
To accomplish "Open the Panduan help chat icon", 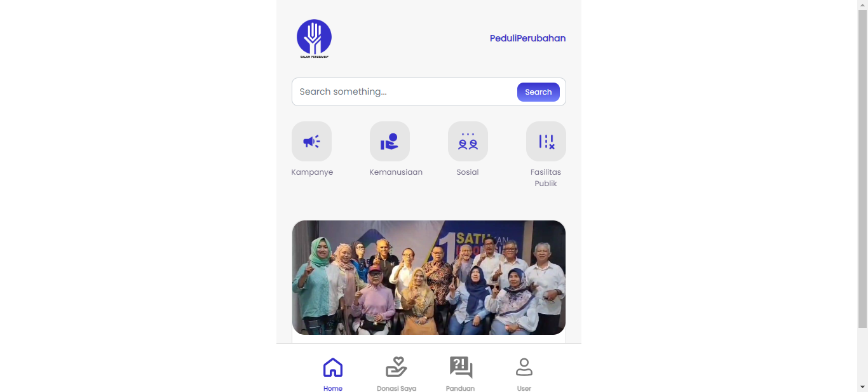I will [x=461, y=367].
